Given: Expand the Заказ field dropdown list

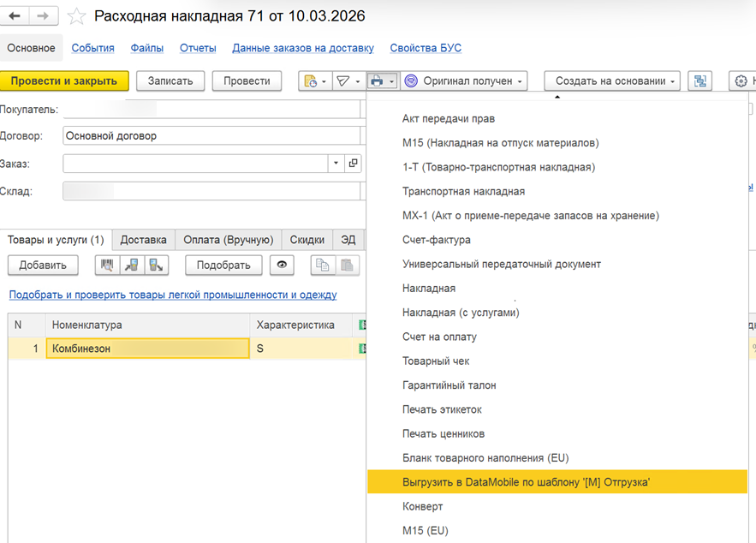Looking at the screenshot, I should click(x=336, y=163).
